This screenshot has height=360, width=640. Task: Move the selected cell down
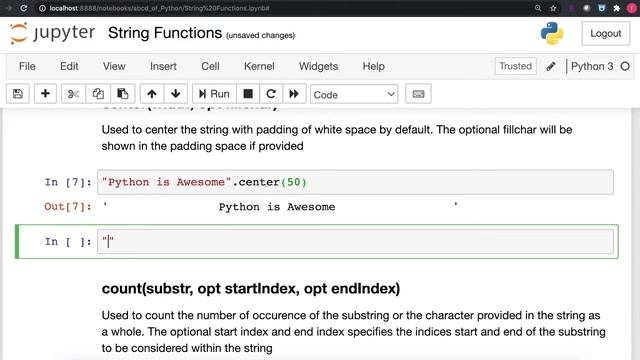(176, 94)
